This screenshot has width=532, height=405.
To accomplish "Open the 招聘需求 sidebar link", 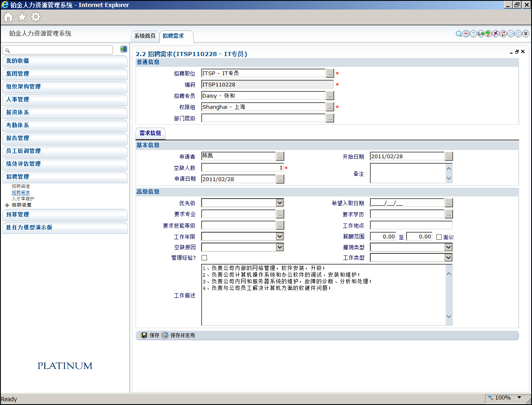I will pos(21,193).
